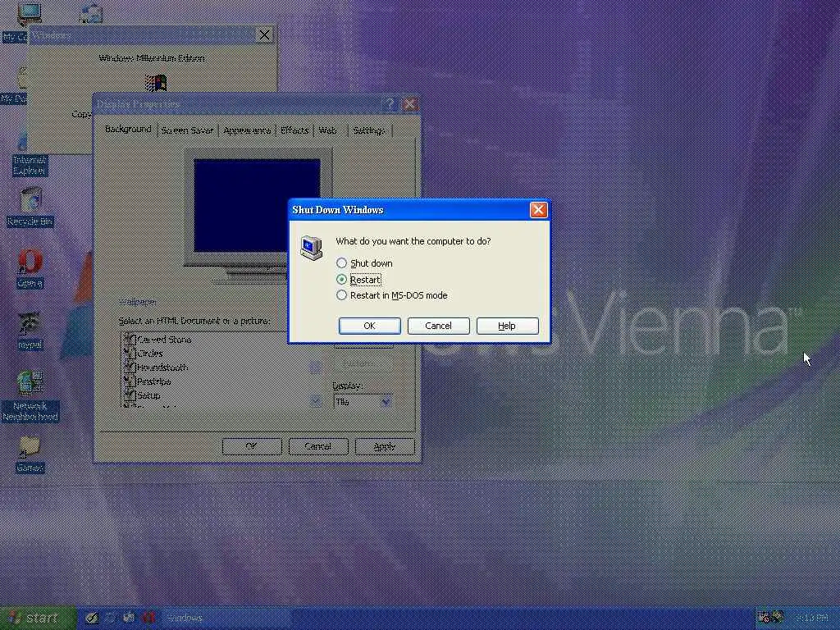840x630 pixels.
Task: Confirm with OK in Shut Down Windows
Action: [x=370, y=326]
